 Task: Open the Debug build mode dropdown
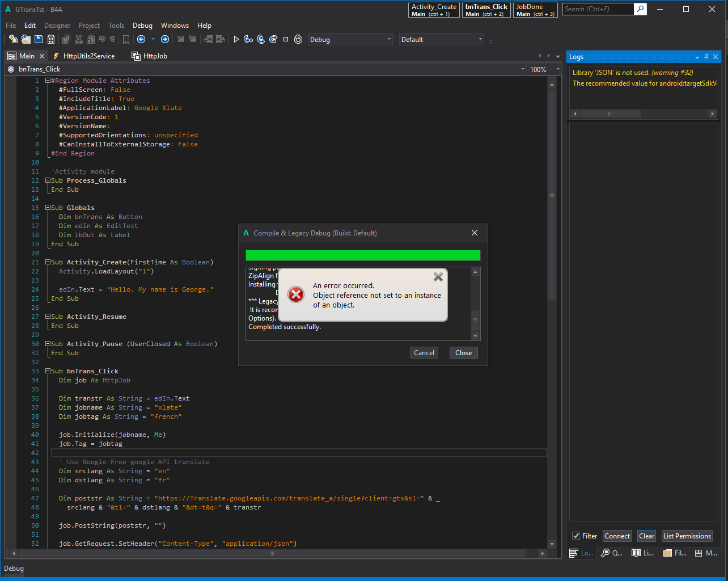click(x=350, y=39)
